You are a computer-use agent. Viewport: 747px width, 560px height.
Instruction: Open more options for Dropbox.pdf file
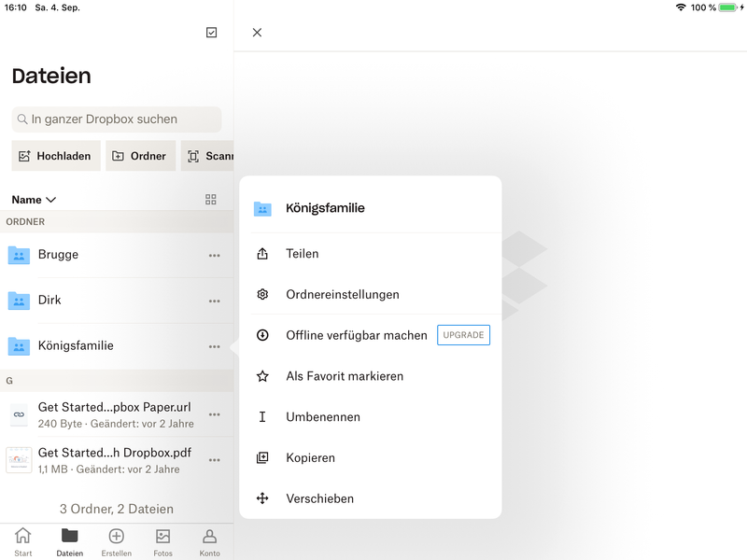(x=215, y=460)
